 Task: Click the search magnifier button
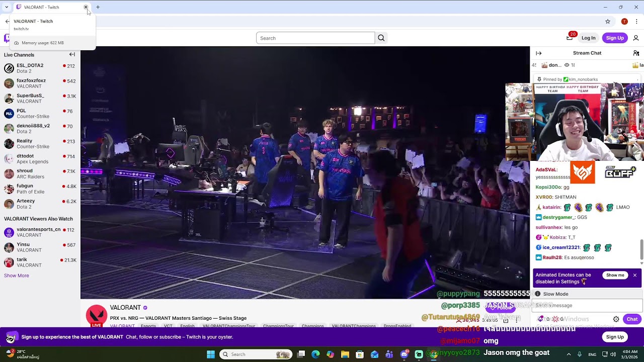click(x=381, y=38)
